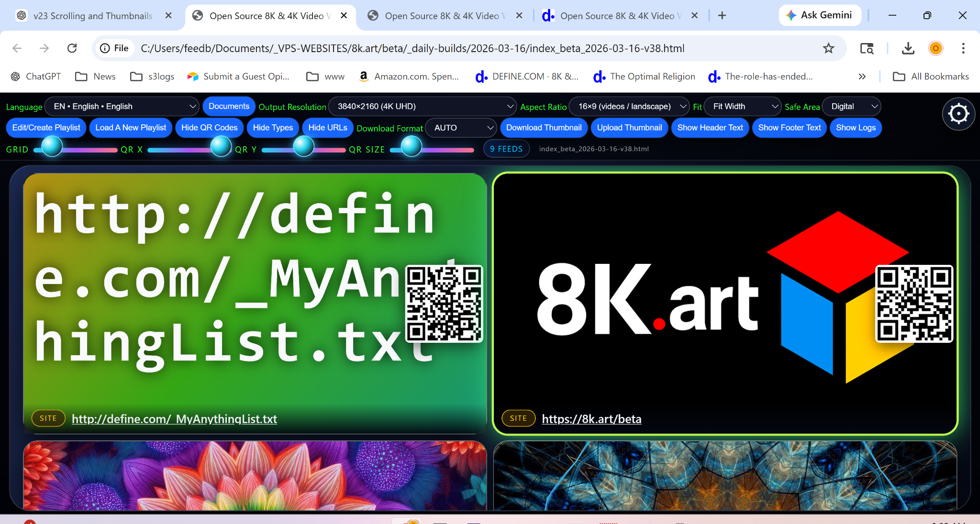
Task: Open the Chrome three-dot menu
Action: 963,48
